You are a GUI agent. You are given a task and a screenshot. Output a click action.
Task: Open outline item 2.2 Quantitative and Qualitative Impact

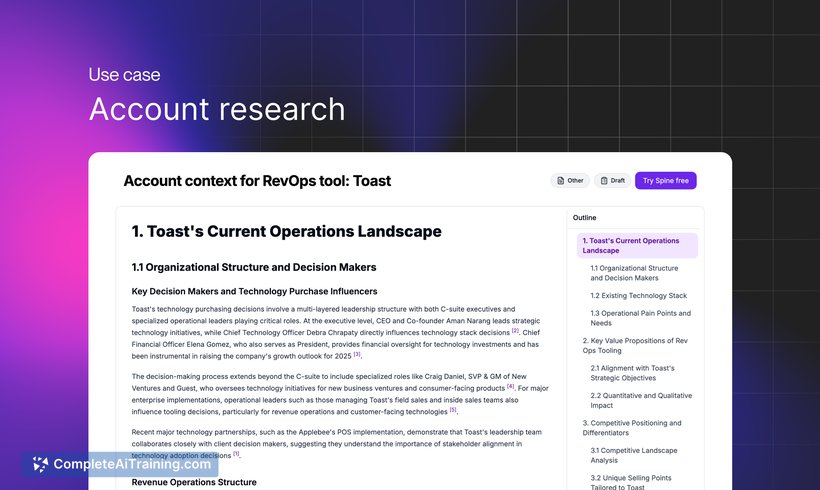[x=641, y=400]
